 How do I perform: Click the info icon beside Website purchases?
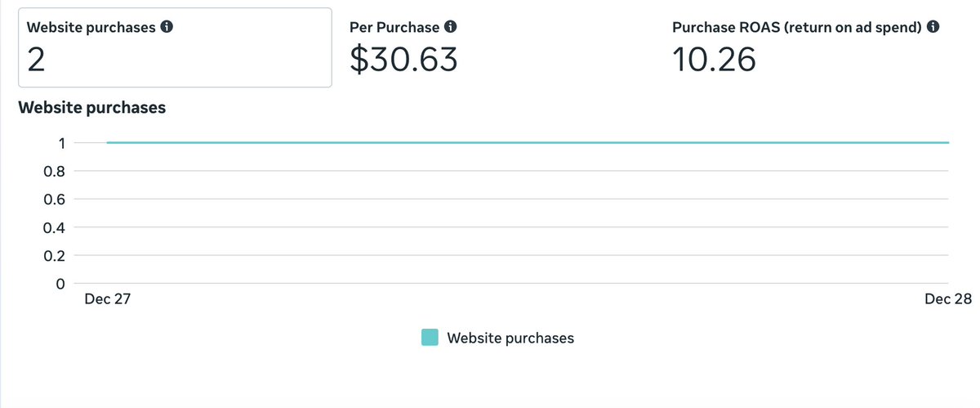pos(167,27)
